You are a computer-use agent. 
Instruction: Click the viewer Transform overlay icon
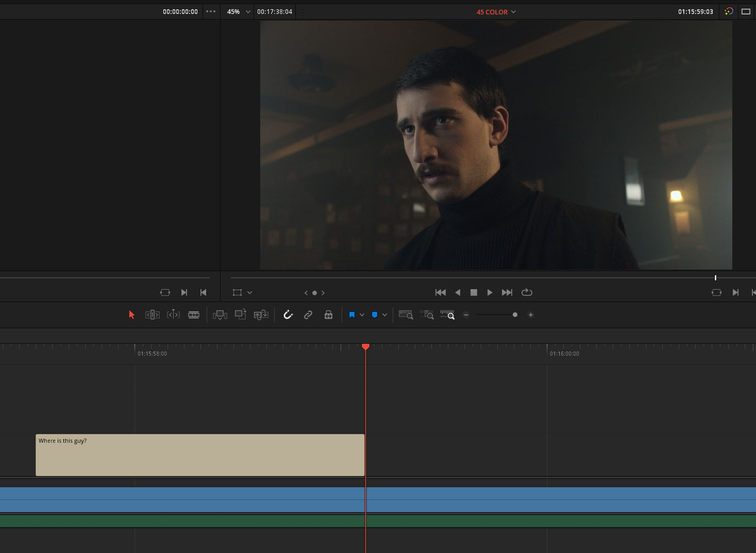click(237, 292)
